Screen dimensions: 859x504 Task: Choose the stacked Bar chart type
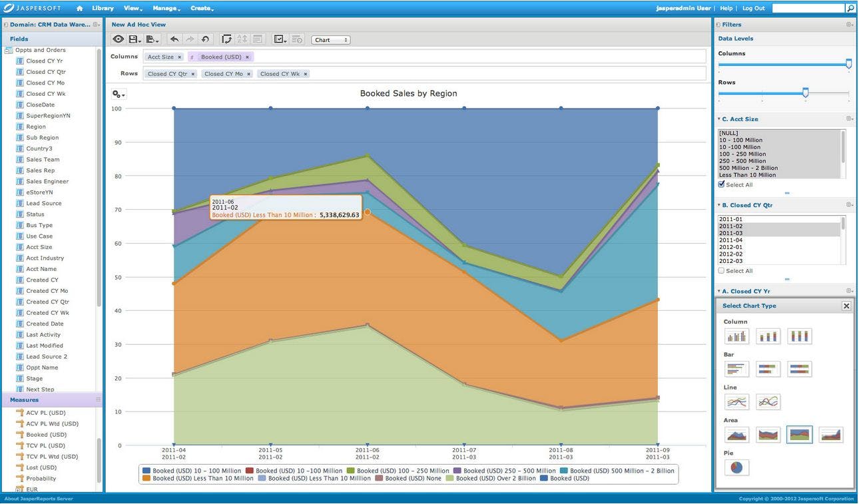768,368
